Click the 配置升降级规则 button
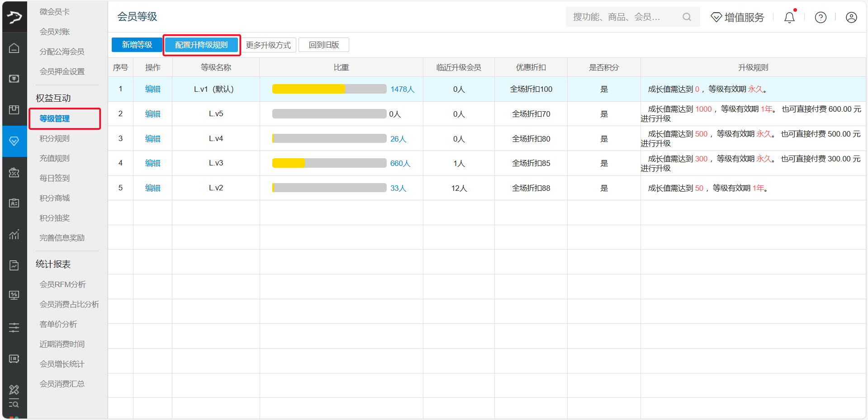Viewport: 868px width, 420px height. (x=201, y=45)
